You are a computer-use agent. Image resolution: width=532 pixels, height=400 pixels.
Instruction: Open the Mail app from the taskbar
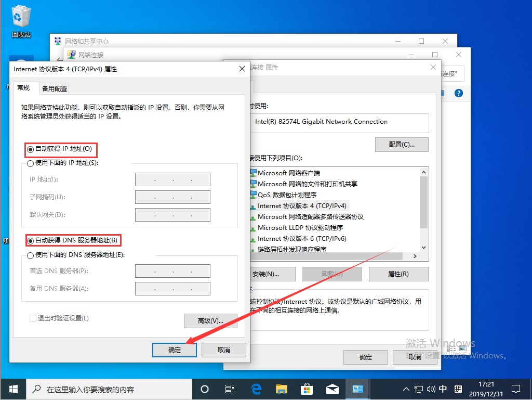pyautogui.click(x=332, y=389)
